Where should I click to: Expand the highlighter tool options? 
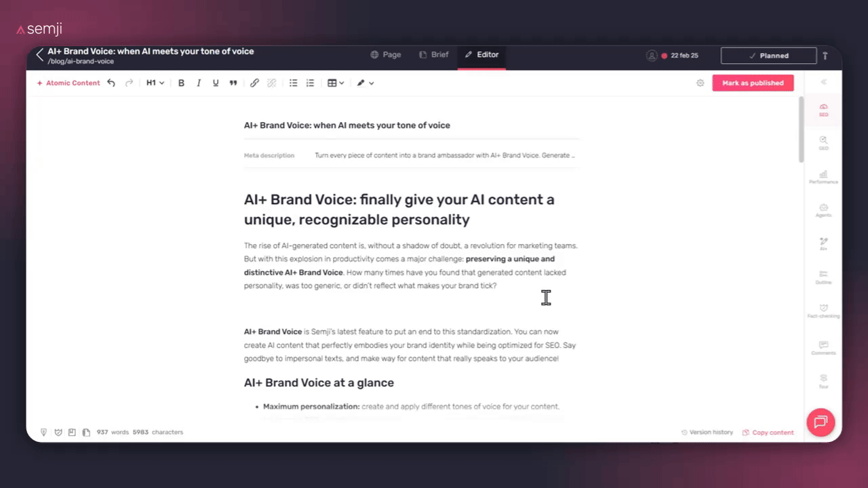[371, 83]
